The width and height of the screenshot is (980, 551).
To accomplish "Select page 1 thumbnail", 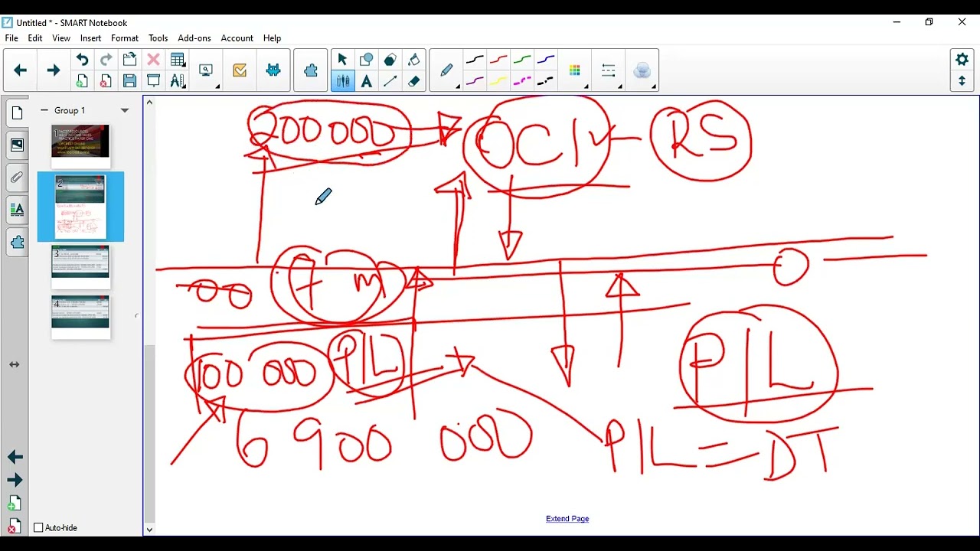I will (80, 147).
